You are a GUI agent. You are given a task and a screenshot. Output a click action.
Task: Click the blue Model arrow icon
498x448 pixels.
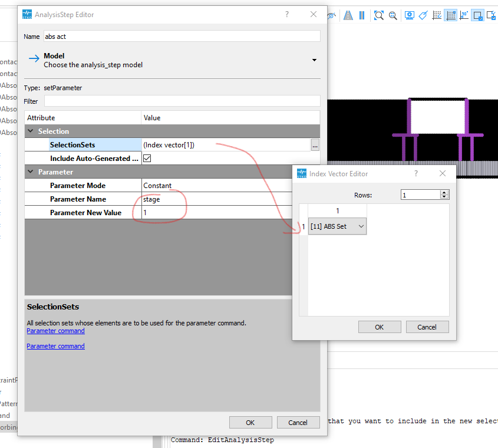pyautogui.click(x=34, y=58)
